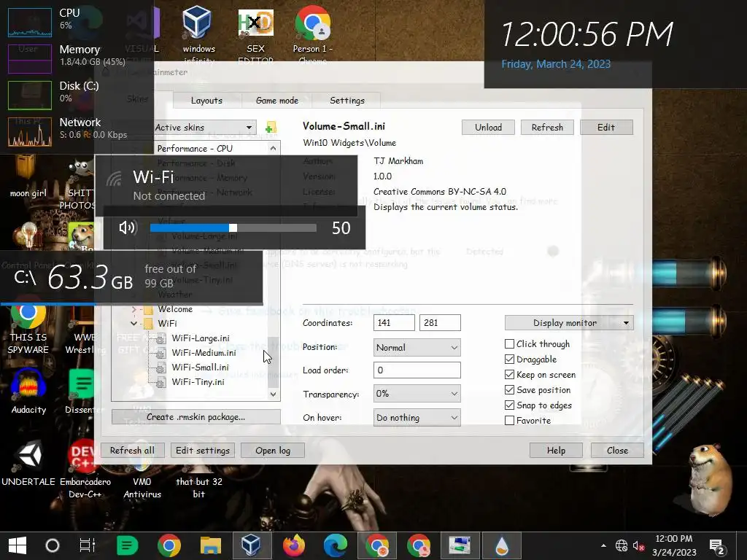
Task: Click the Help button
Action: pos(556,451)
